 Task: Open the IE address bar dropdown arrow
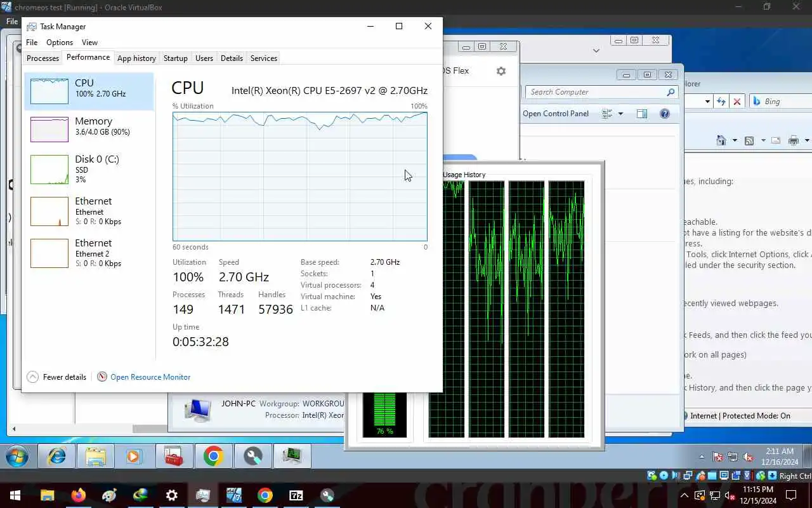coord(707,102)
